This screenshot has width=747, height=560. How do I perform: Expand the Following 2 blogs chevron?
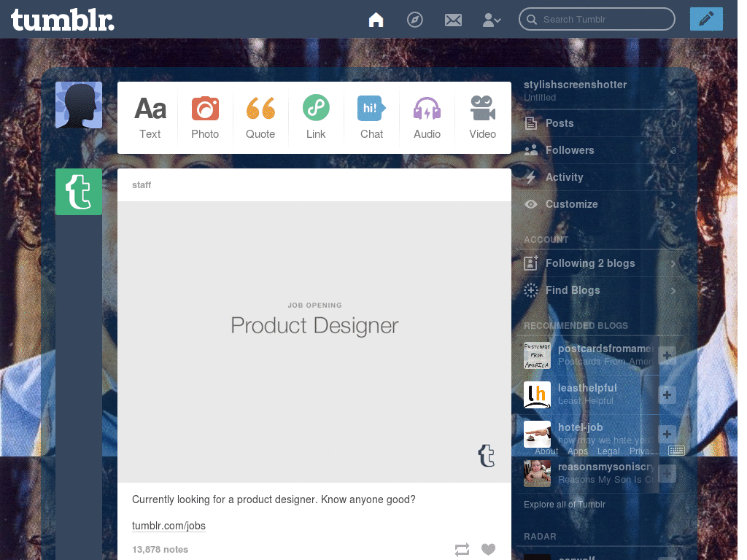tap(673, 264)
